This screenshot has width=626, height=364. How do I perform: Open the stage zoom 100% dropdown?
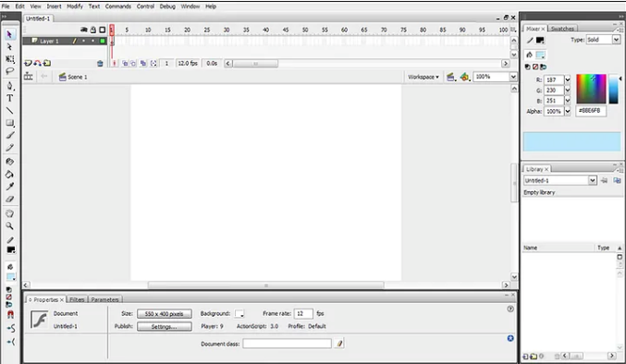click(513, 77)
